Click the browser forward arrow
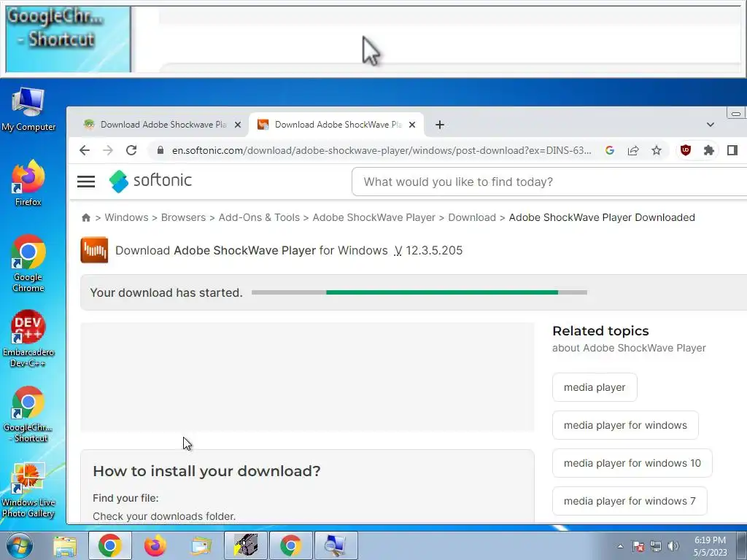Viewport: 747px width, 560px height. [108, 150]
